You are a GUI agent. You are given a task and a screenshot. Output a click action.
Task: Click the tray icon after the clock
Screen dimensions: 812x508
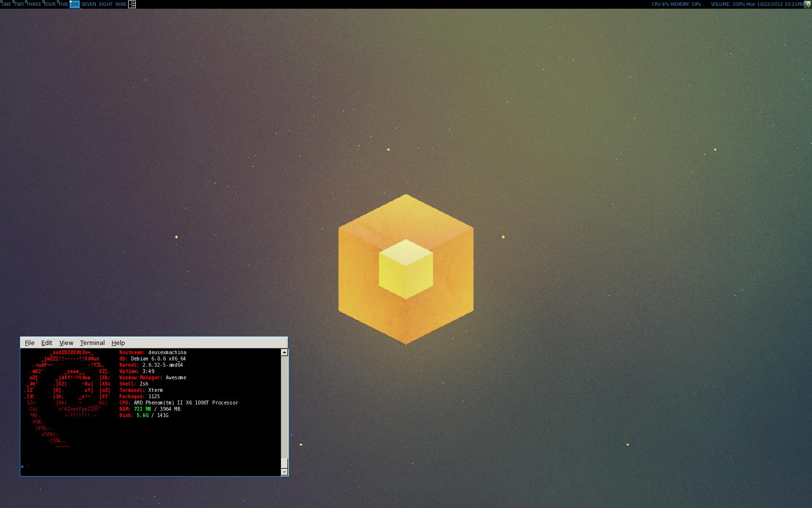point(808,4)
